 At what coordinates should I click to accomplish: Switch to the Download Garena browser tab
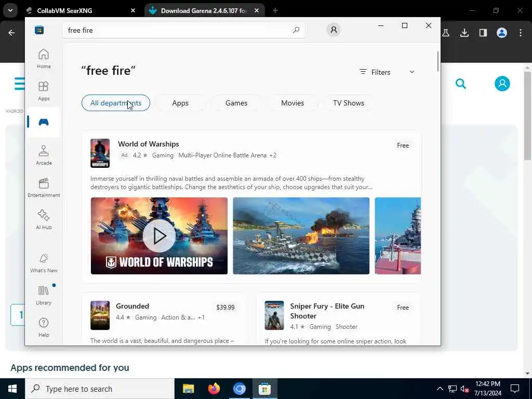[204, 10]
